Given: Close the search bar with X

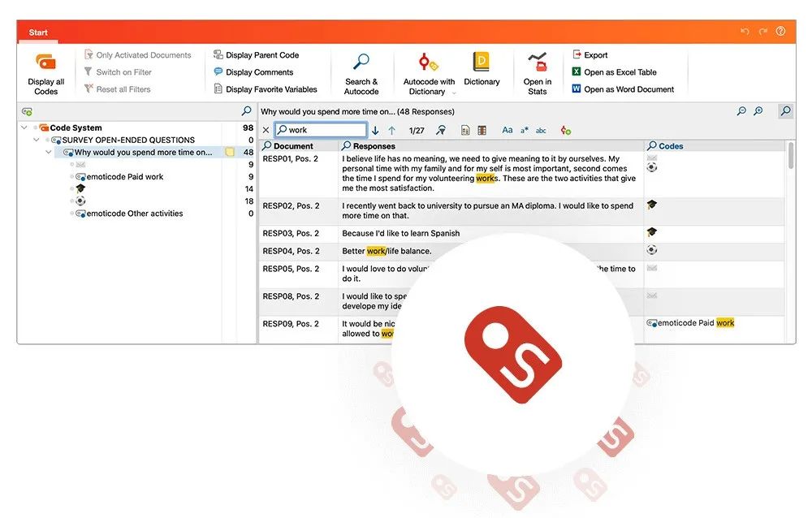Looking at the screenshot, I should [266, 130].
